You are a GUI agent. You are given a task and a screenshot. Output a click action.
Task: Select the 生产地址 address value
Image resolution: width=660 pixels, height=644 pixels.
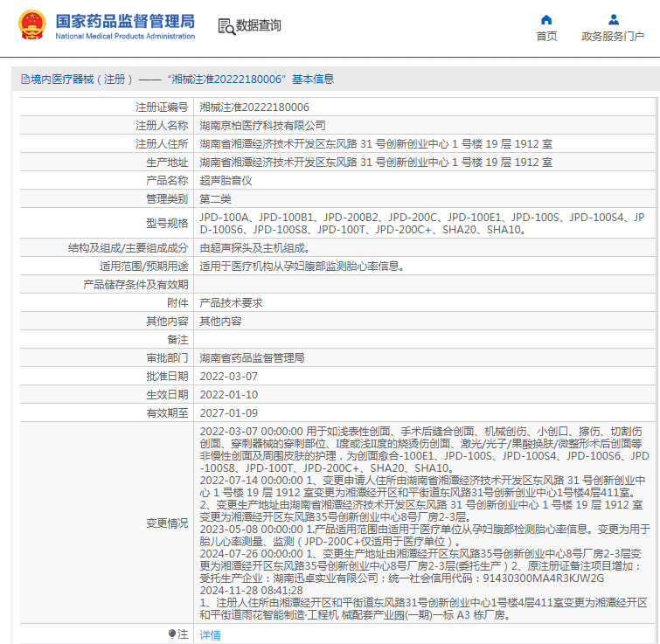pos(376,163)
